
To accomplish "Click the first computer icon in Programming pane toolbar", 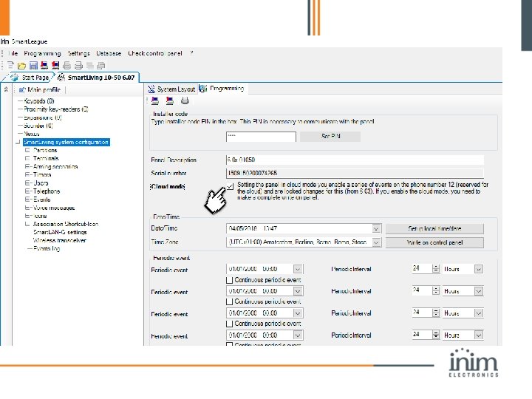I will [155, 100].
